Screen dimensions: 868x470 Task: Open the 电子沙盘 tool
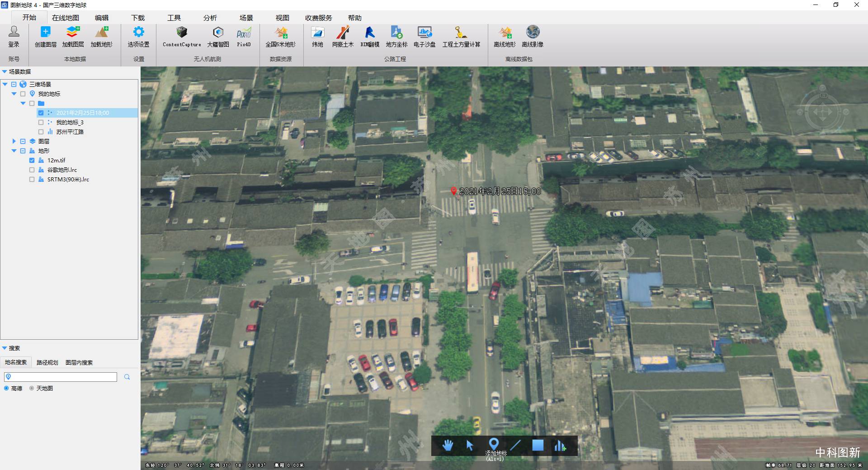click(x=425, y=37)
